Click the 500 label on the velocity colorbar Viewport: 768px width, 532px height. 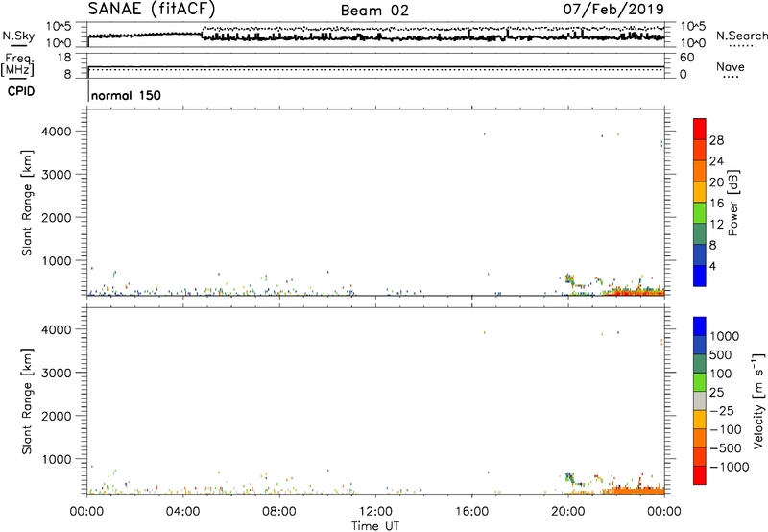(x=721, y=355)
